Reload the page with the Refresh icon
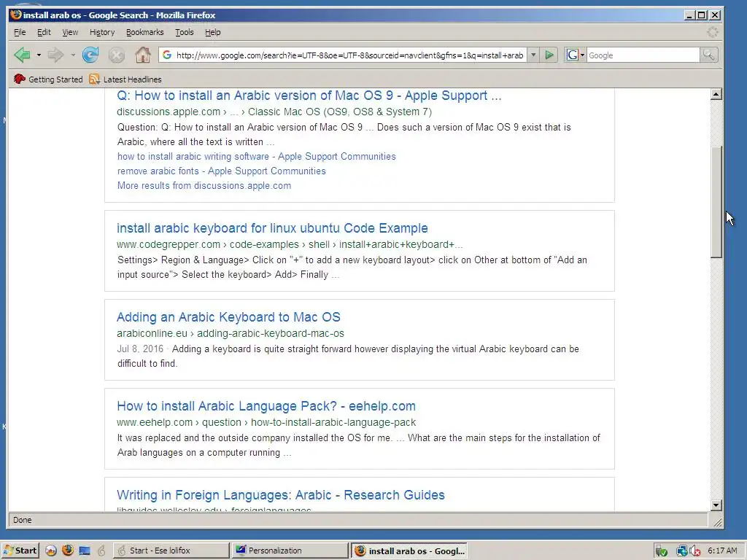Image resolution: width=747 pixels, height=560 pixels. 90,55
